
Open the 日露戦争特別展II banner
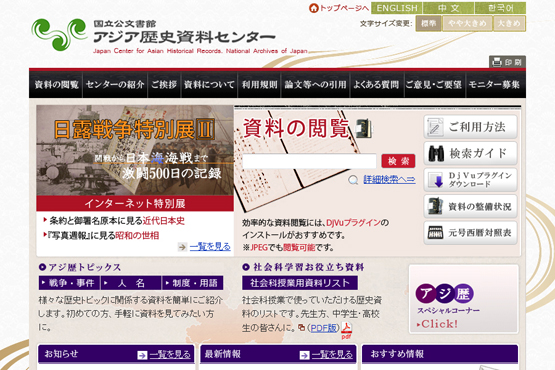(135, 150)
